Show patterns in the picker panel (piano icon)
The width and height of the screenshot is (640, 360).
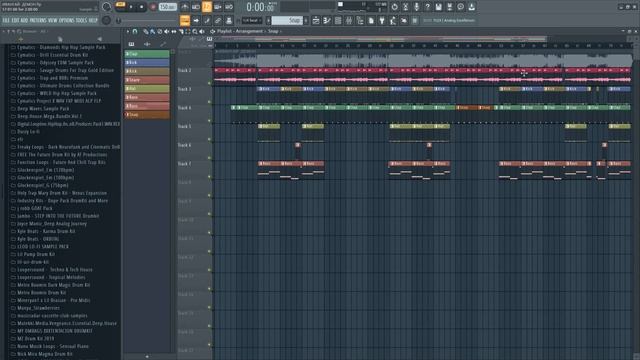(131, 44)
